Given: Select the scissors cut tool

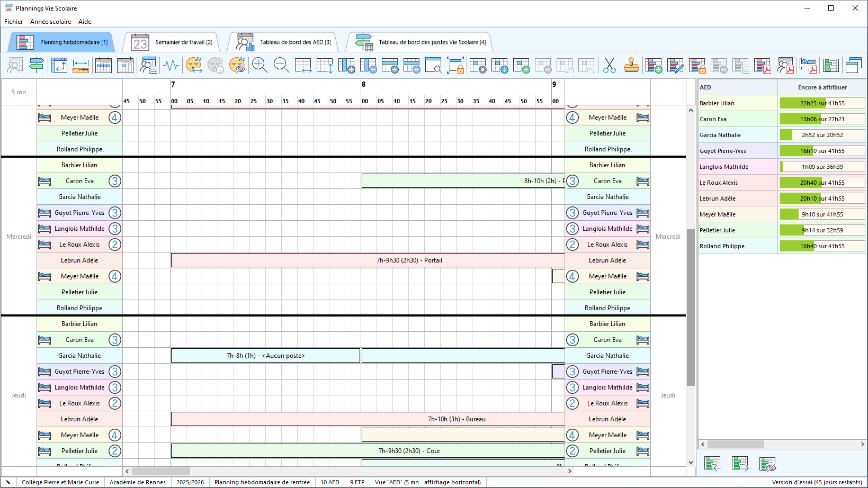Looking at the screenshot, I should (609, 65).
